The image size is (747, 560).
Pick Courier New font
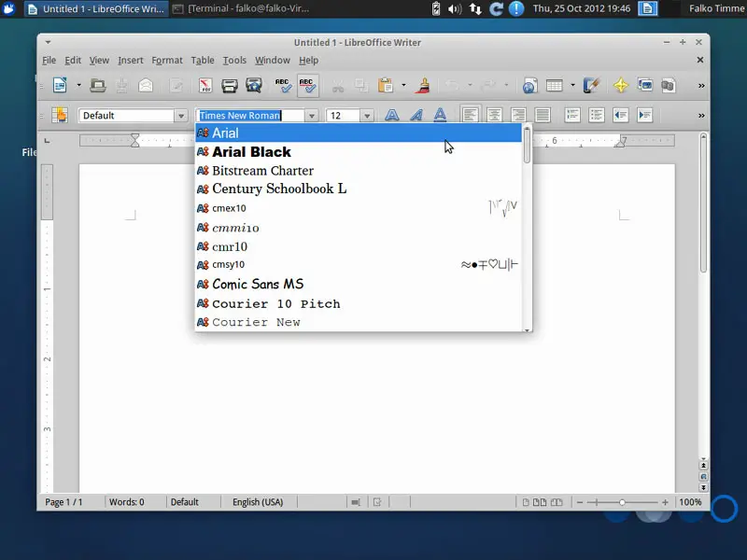[x=359, y=322]
